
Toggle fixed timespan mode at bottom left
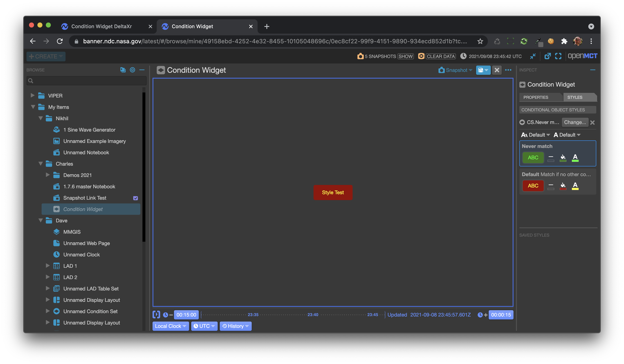[x=156, y=315]
